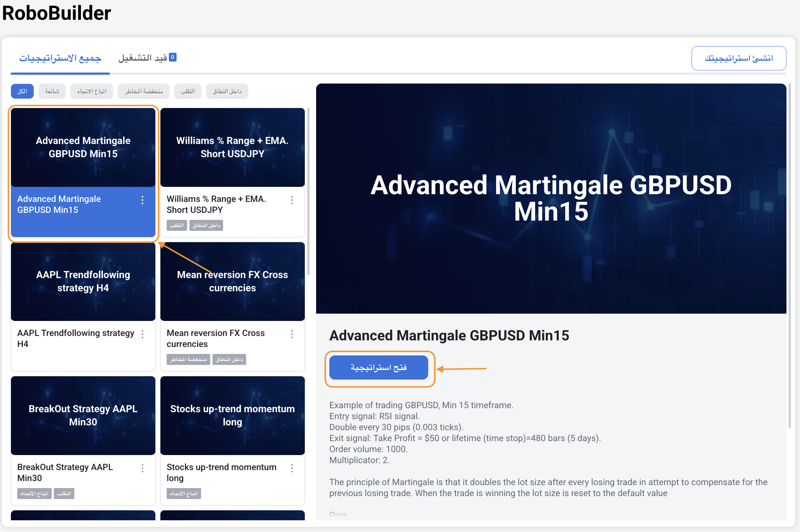Screen dimensions: 800x532
Task: Toggle the 'شائعة' popular filter chip
Action: coord(52,91)
